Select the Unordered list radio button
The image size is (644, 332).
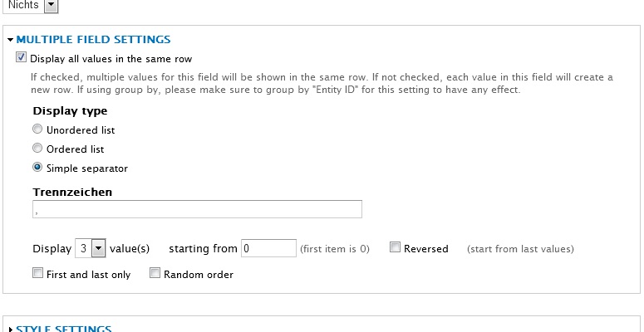[x=37, y=129]
